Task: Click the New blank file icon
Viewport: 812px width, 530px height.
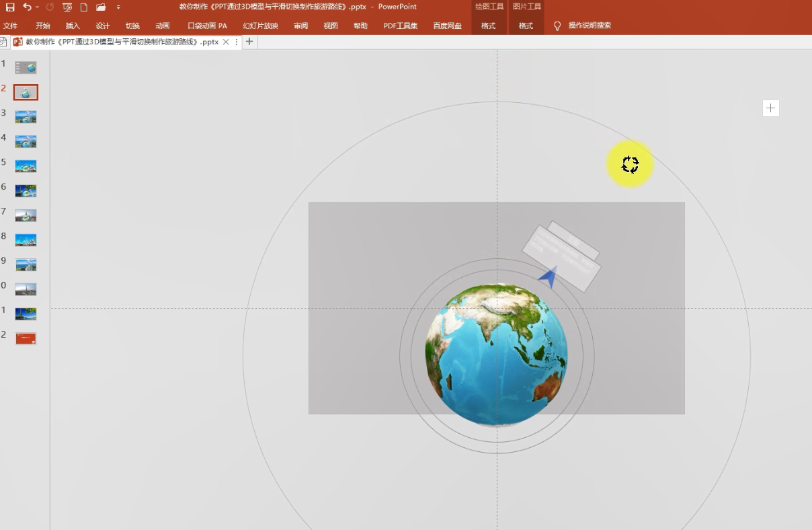Action: click(x=84, y=7)
